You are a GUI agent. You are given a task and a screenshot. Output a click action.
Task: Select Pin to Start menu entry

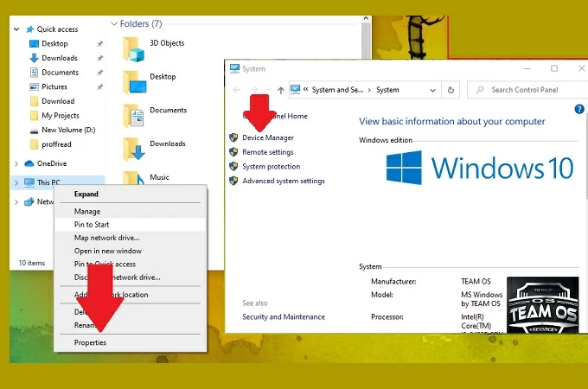pyautogui.click(x=92, y=225)
